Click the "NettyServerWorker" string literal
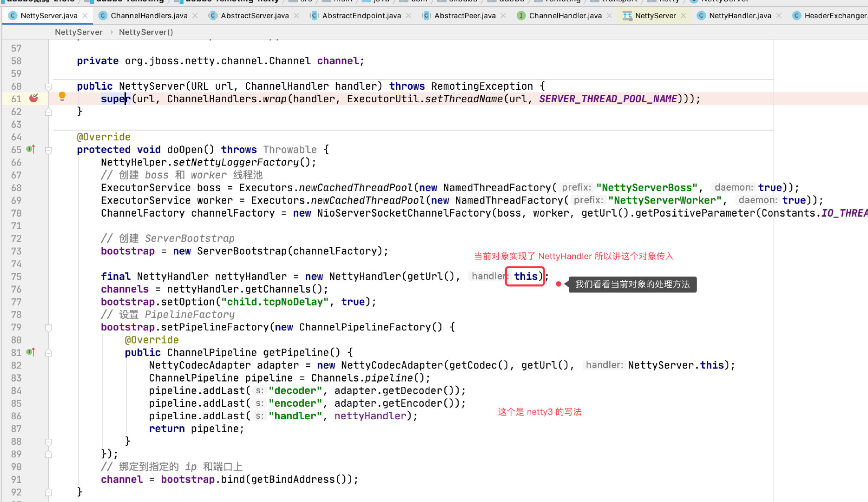This screenshot has height=502, width=868. pyautogui.click(x=665, y=200)
